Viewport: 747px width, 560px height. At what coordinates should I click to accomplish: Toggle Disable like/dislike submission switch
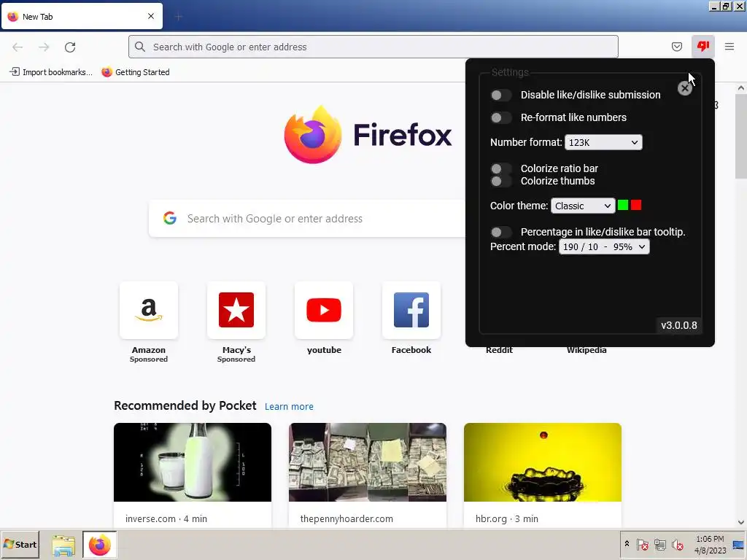pos(500,95)
